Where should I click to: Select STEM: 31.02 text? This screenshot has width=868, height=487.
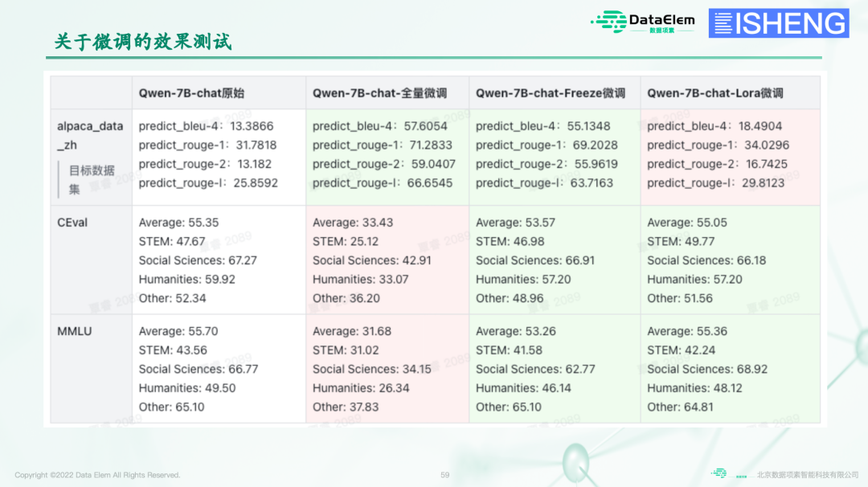[x=346, y=350]
